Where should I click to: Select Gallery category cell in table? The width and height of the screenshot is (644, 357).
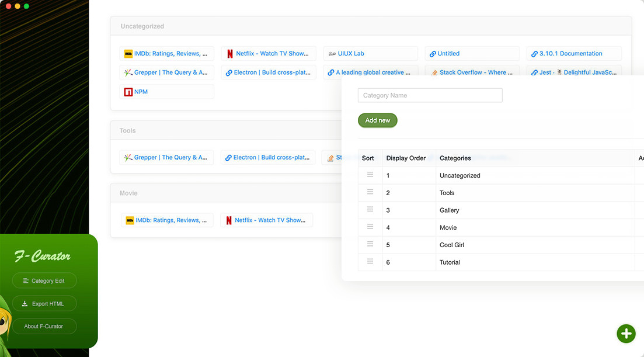coord(535,210)
